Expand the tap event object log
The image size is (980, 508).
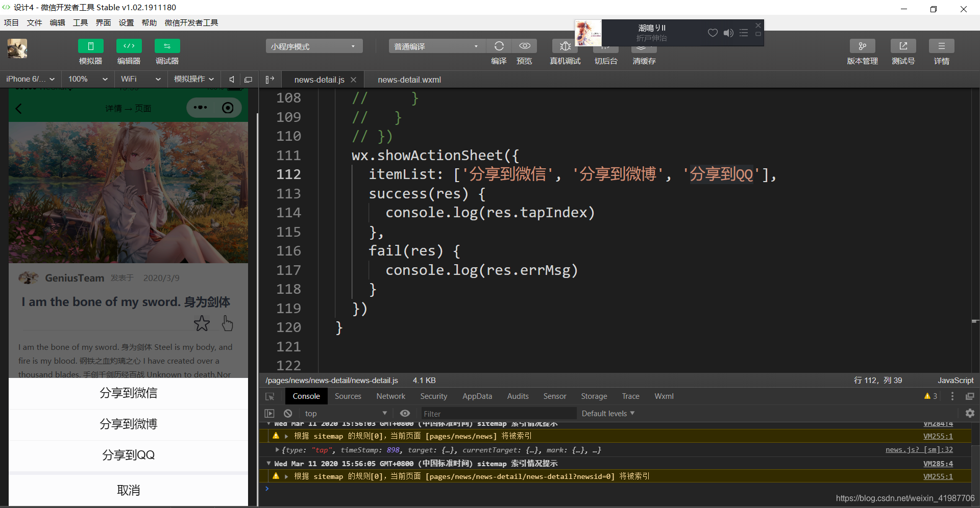click(x=277, y=450)
